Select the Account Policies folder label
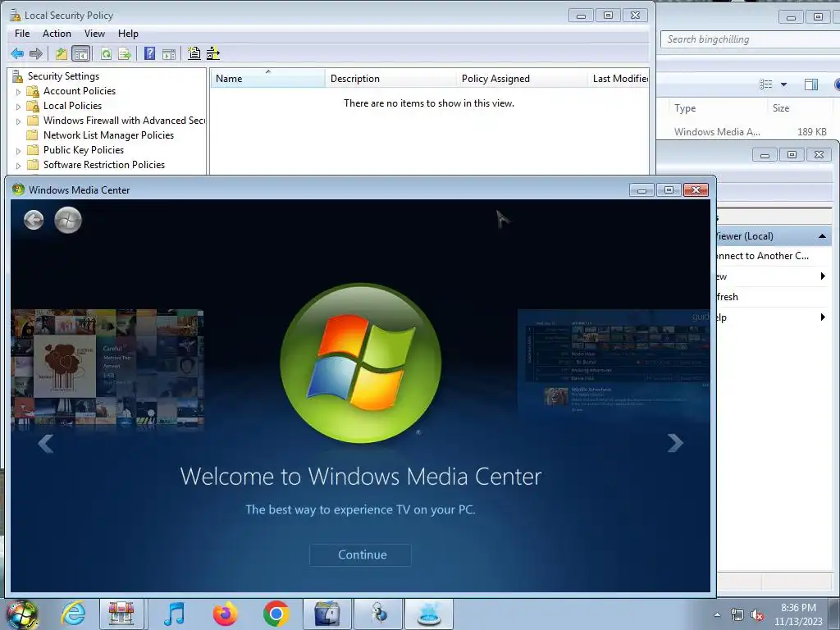840x630 pixels. click(x=80, y=91)
